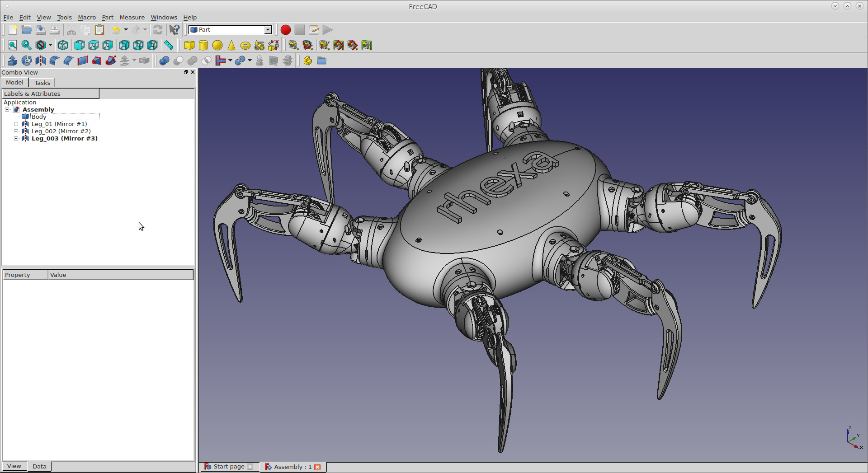Image resolution: width=868 pixels, height=473 pixels.
Task: Create a Cylinder primitive
Action: click(x=203, y=45)
